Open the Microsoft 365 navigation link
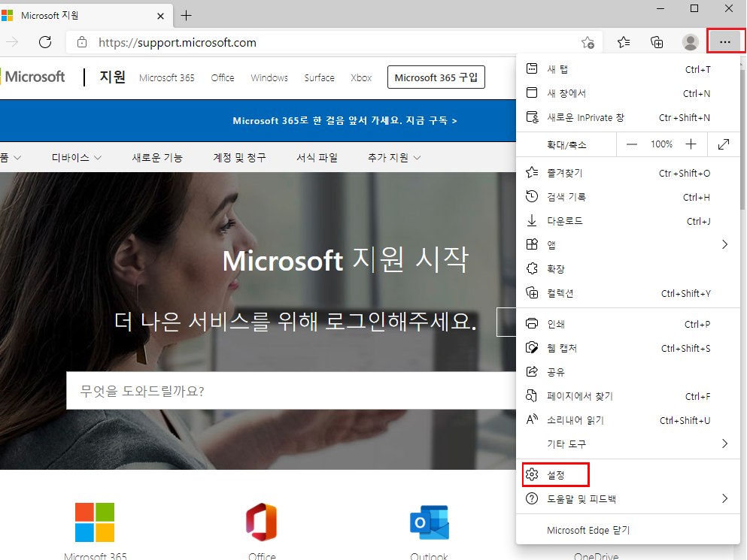This screenshot has width=747, height=560. coord(167,77)
